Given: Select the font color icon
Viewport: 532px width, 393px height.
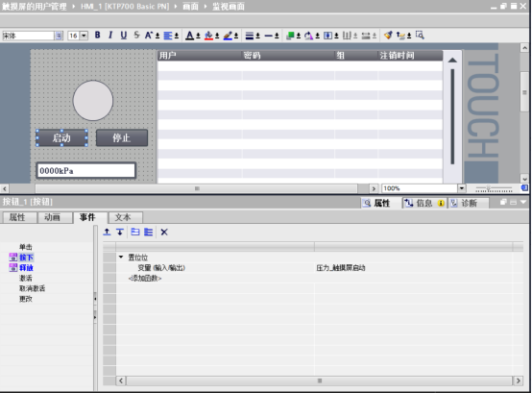Looking at the screenshot, I should click(x=190, y=36).
